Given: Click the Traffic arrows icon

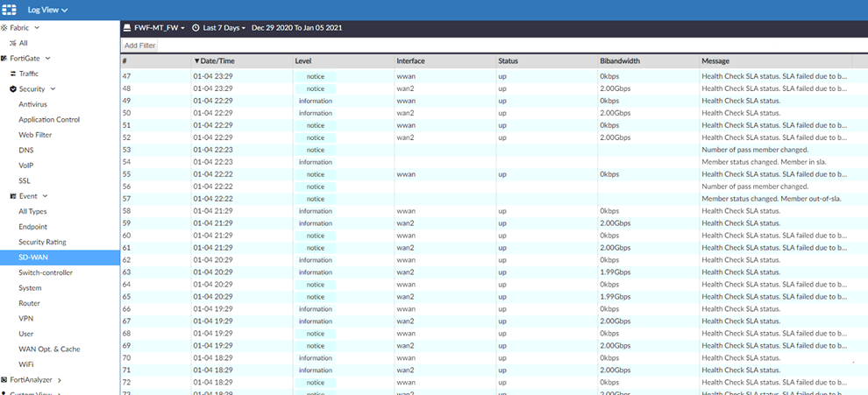Looking at the screenshot, I should 12,74.
